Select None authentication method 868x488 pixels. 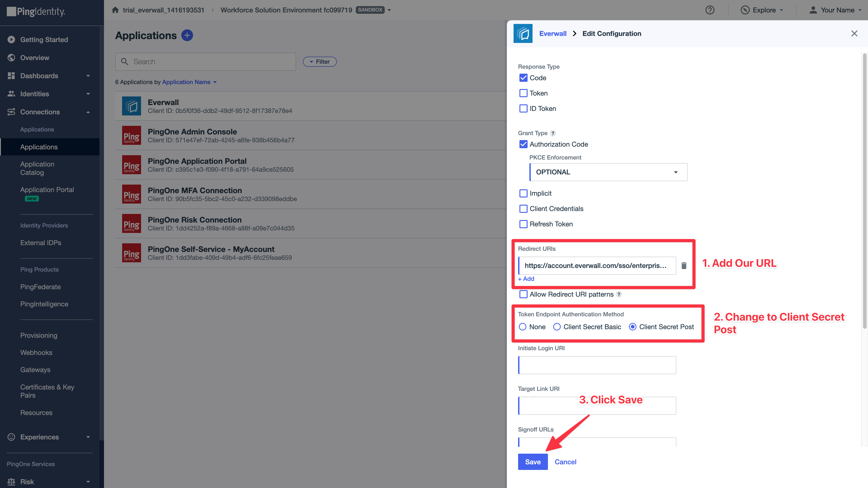(522, 327)
